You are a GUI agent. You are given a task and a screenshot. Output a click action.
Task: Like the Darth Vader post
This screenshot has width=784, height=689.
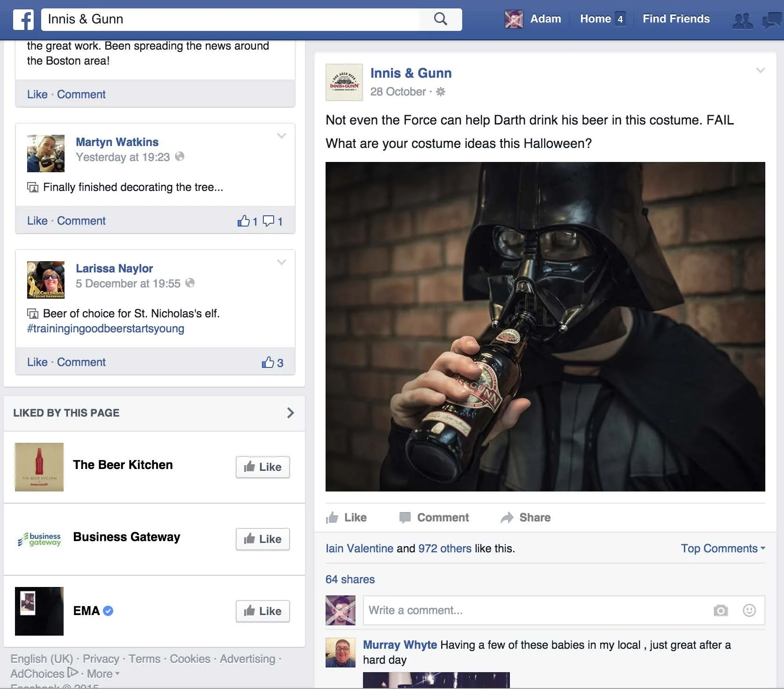pyautogui.click(x=346, y=518)
